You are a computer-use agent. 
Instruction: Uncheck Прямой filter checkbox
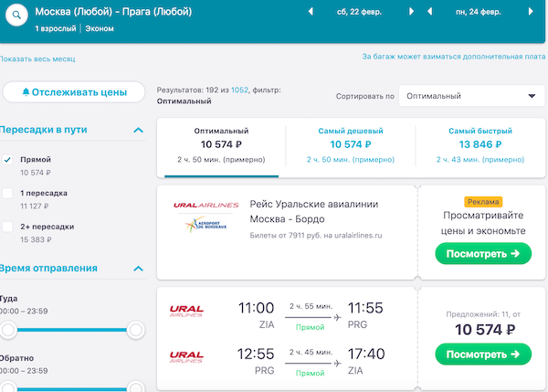pos(7,160)
